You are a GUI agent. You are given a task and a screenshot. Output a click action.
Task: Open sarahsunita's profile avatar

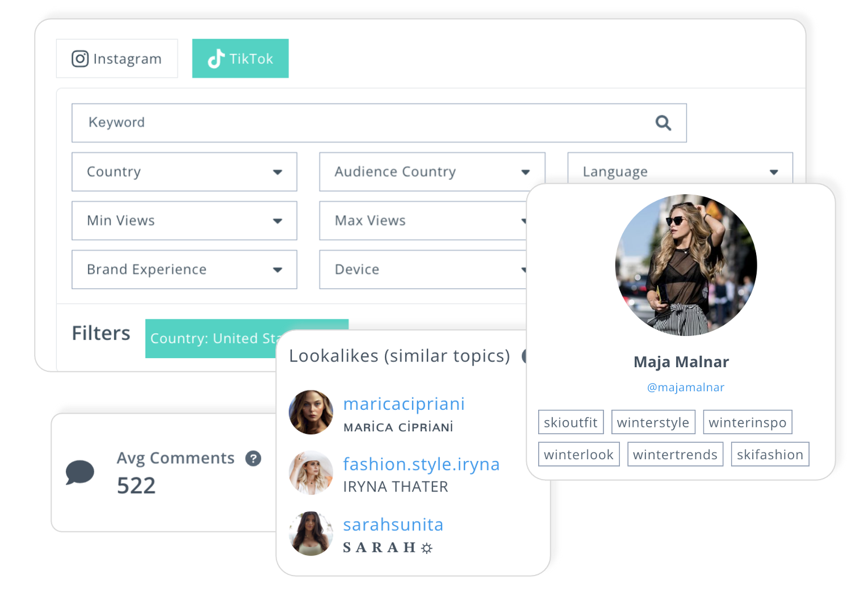(311, 534)
